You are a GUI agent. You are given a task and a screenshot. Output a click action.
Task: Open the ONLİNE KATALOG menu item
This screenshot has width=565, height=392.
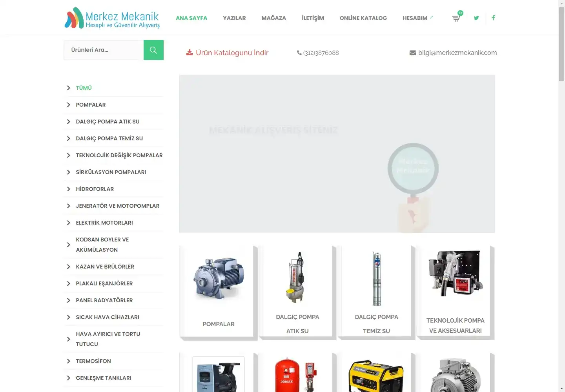pyautogui.click(x=363, y=18)
